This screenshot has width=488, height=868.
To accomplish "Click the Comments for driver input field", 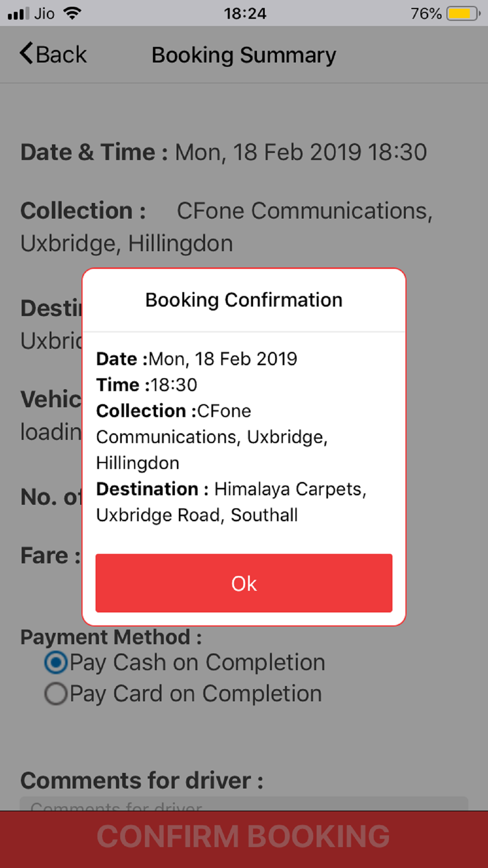I will [x=244, y=804].
